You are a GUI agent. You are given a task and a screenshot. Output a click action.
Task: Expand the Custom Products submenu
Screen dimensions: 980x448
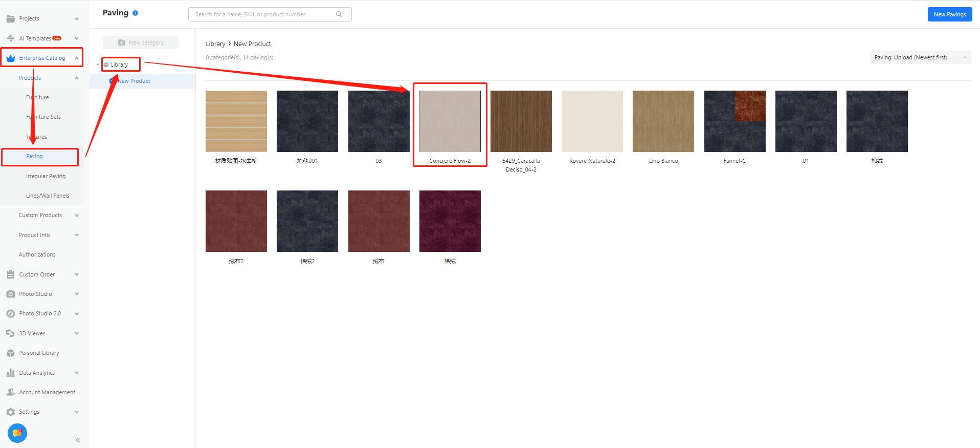coord(77,216)
